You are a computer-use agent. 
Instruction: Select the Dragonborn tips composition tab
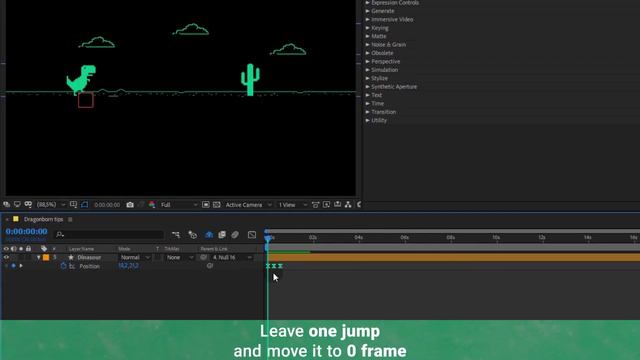(x=43, y=219)
